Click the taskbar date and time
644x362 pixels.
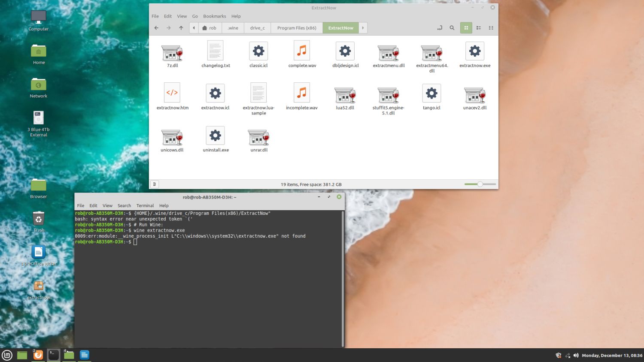click(x=612, y=356)
